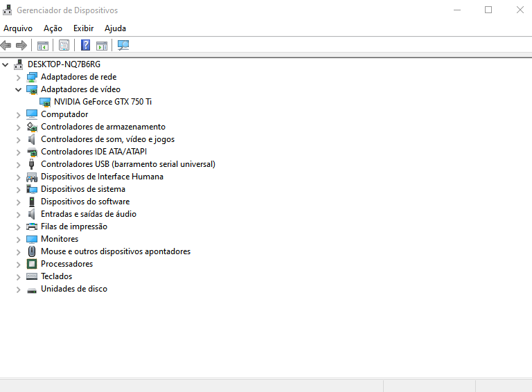
Task: Select the Filas de impressão label
Action: coord(74,226)
